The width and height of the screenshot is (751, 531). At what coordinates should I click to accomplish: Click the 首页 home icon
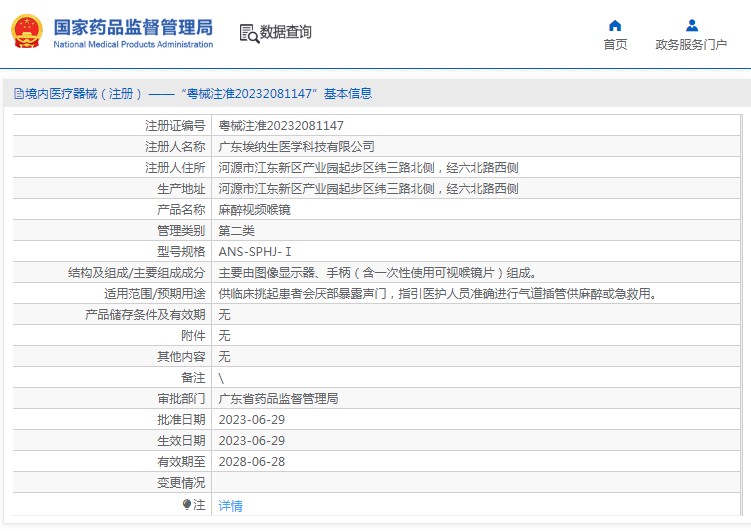pos(615,25)
